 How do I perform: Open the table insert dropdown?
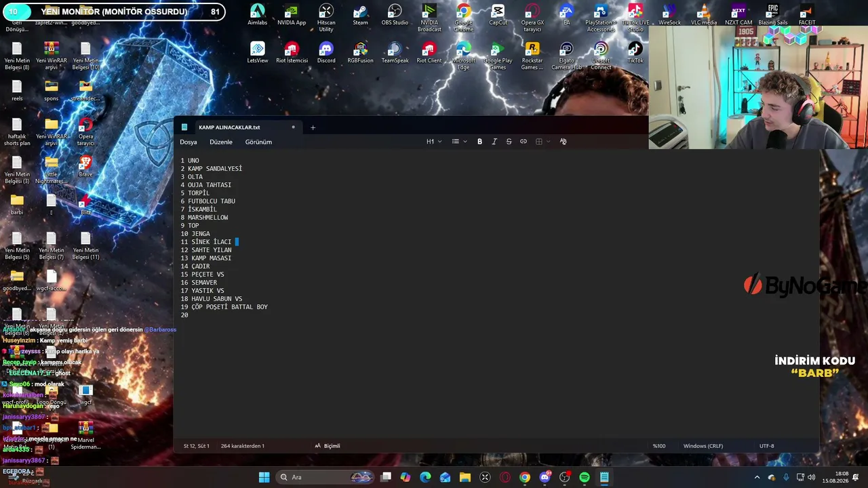(542, 142)
